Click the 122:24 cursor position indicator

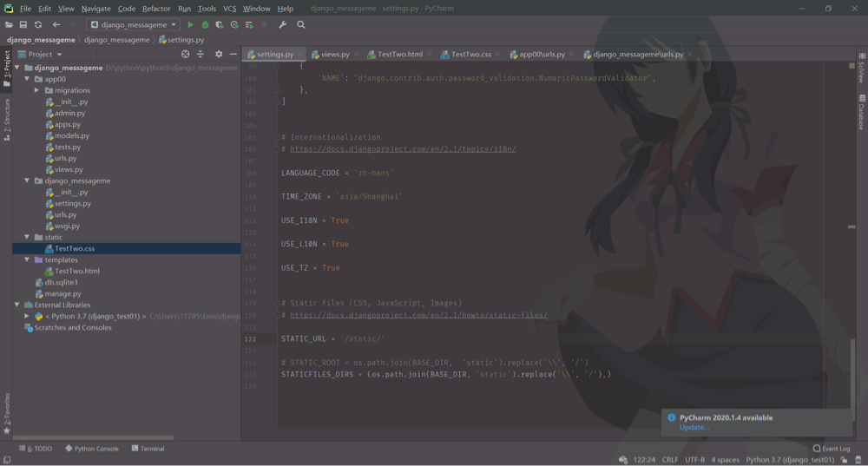tap(644, 460)
